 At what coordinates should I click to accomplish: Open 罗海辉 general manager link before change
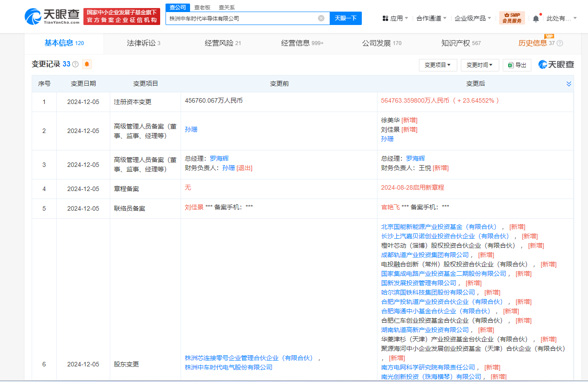[219, 158]
